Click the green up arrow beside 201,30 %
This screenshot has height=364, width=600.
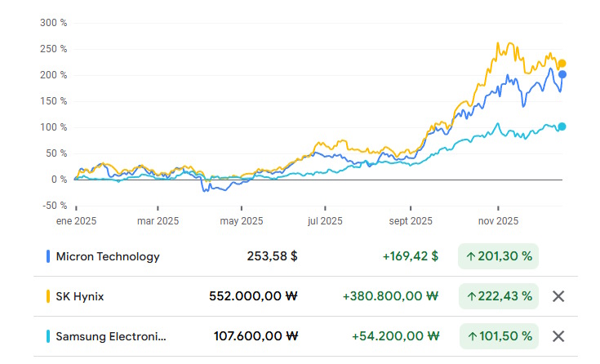pos(471,257)
